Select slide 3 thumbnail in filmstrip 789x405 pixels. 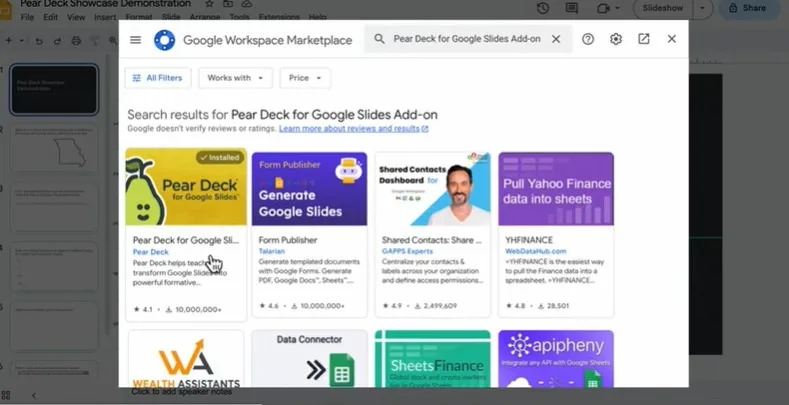coord(54,207)
